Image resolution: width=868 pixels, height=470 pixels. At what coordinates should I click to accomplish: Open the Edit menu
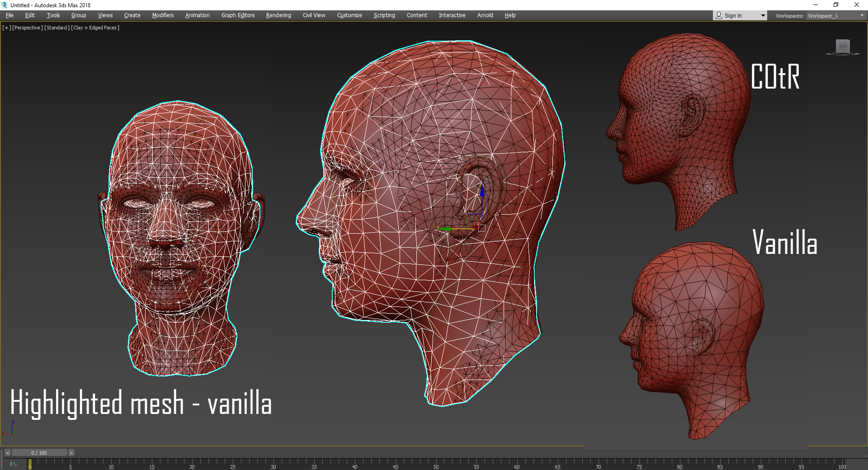coord(30,15)
